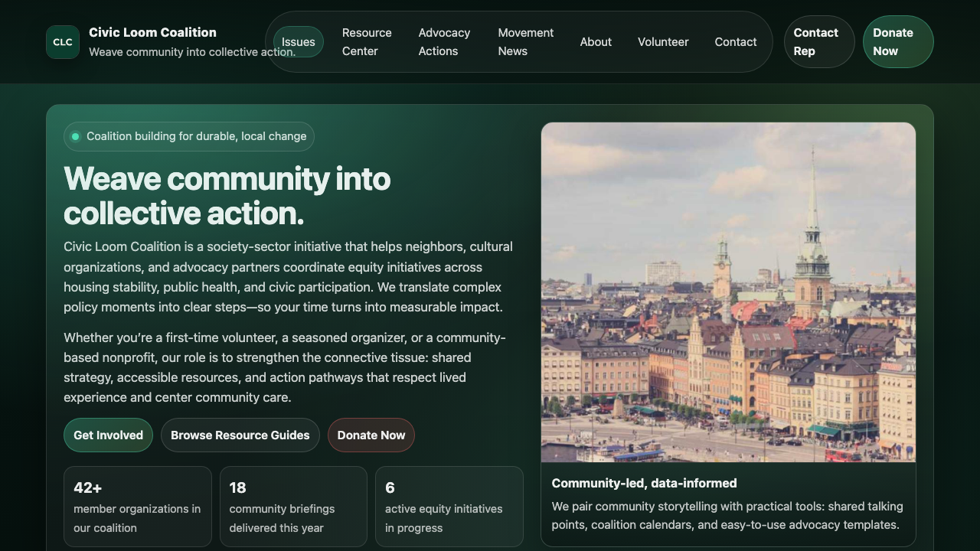Click the coalition building announcement badge
This screenshot has width=980, height=551.
[x=188, y=136]
